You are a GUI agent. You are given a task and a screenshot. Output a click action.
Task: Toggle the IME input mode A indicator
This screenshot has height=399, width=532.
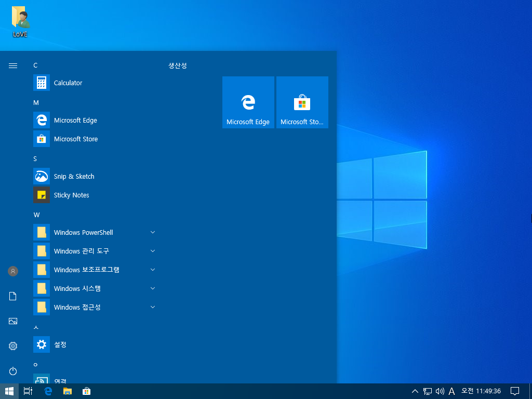(x=451, y=391)
